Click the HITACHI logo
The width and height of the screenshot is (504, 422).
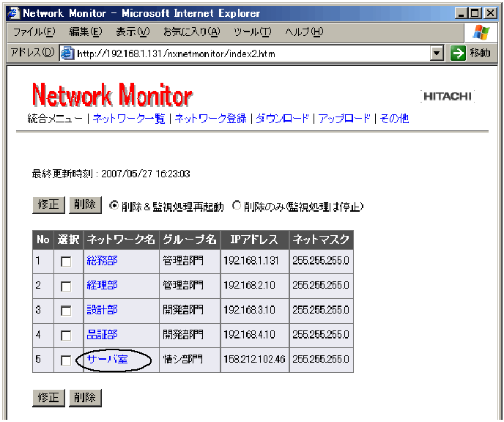(x=448, y=96)
